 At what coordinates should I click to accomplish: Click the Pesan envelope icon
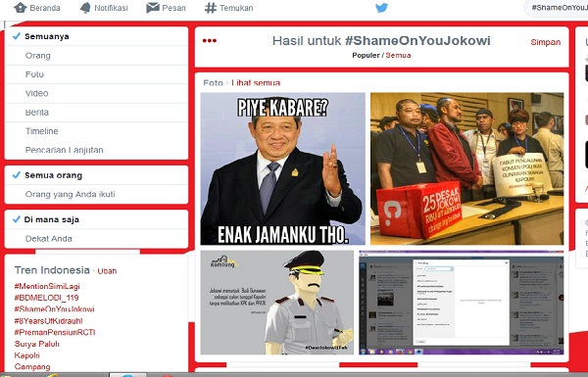153,8
